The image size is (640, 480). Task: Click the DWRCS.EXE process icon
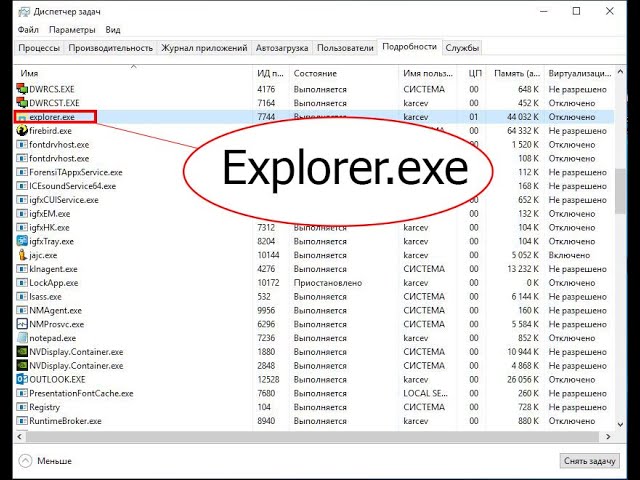pos(22,89)
